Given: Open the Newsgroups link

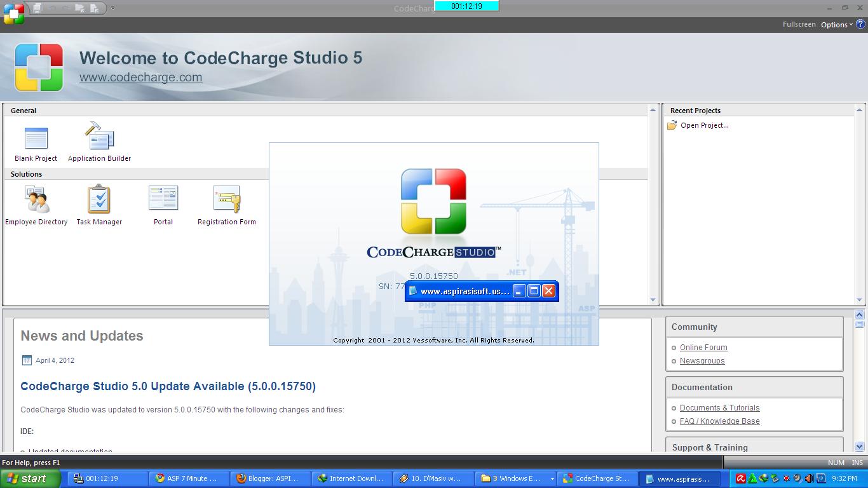Looking at the screenshot, I should [702, 361].
